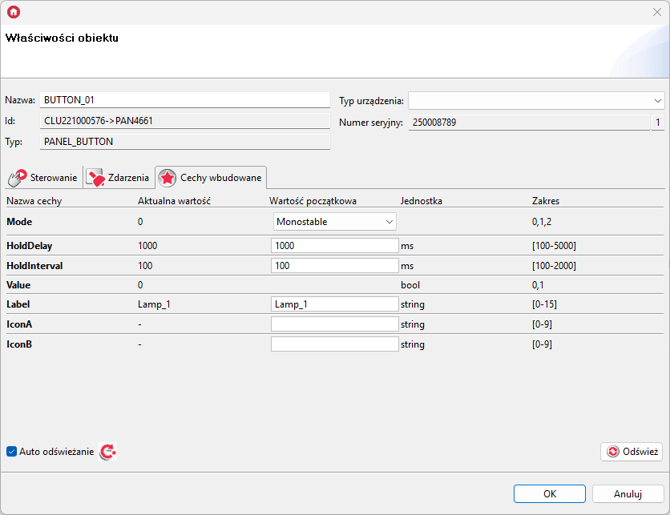This screenshot has height=515, width=670.
Task: Toggle the Auto odświeżanie checkbox
Action: pos(12,452)
